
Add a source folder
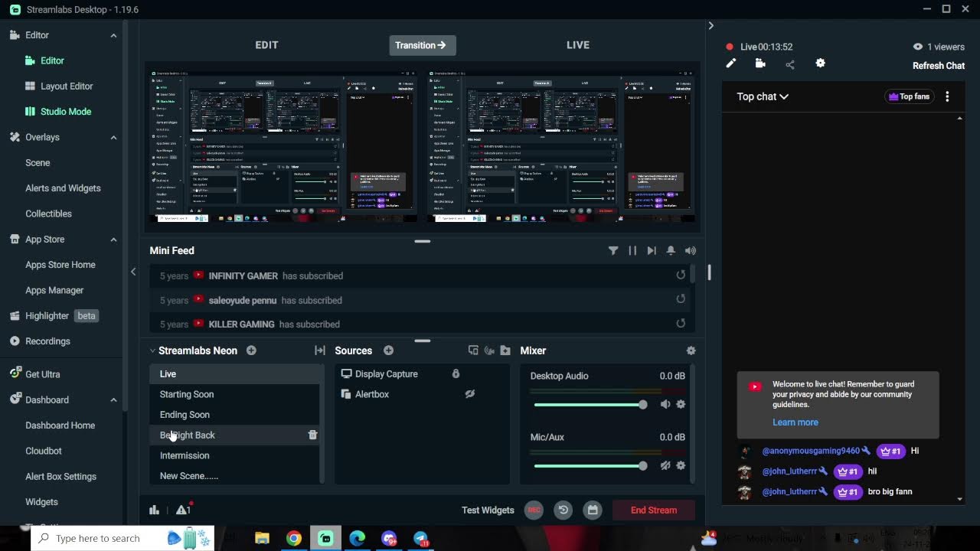click(x=505, y=350)
